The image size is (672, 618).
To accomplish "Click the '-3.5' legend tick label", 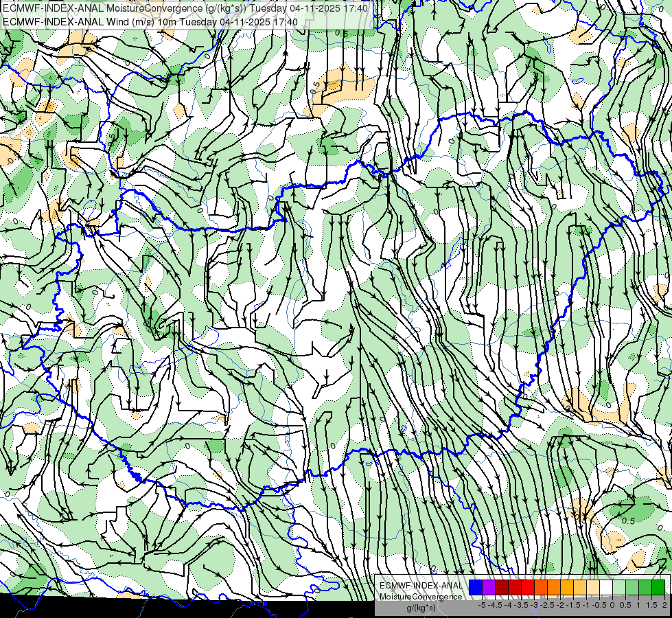I will click(x=521, y=605).
